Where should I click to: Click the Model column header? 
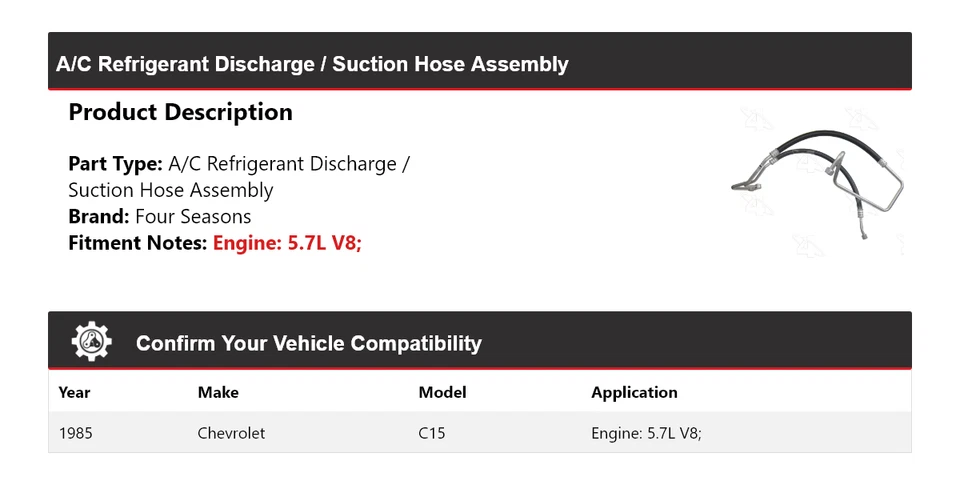click(x=442, y=393)
